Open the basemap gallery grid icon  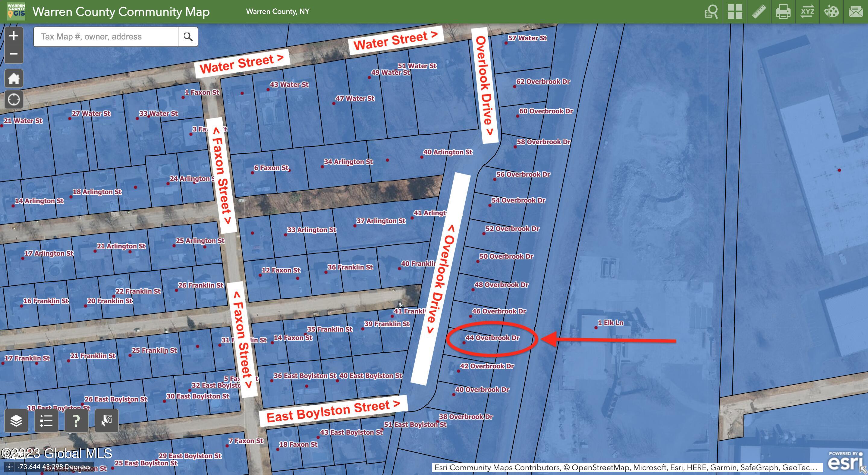tap(735, 12)
